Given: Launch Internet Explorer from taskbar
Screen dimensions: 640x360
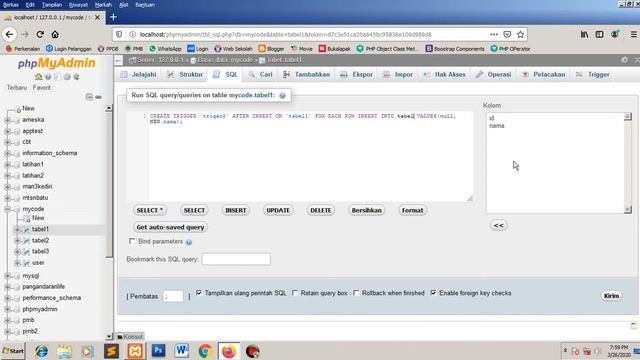Looking at the screenshot, I should point(41,351).
